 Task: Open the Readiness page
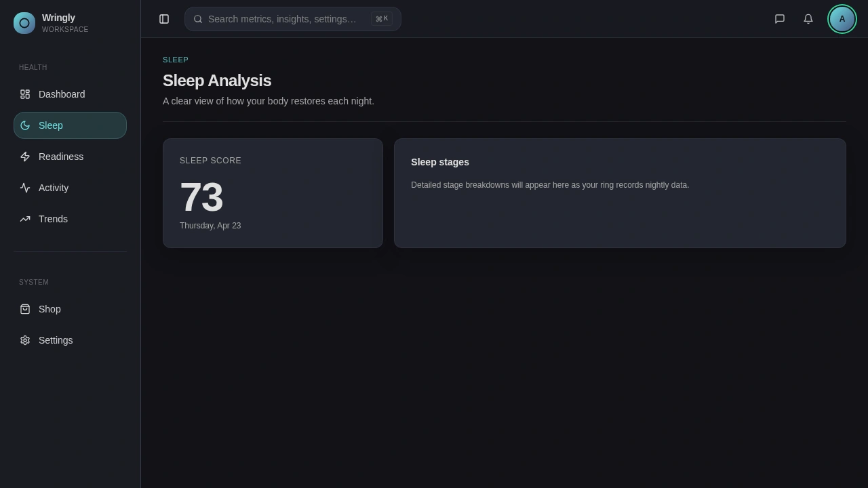[x=61, y=157]
